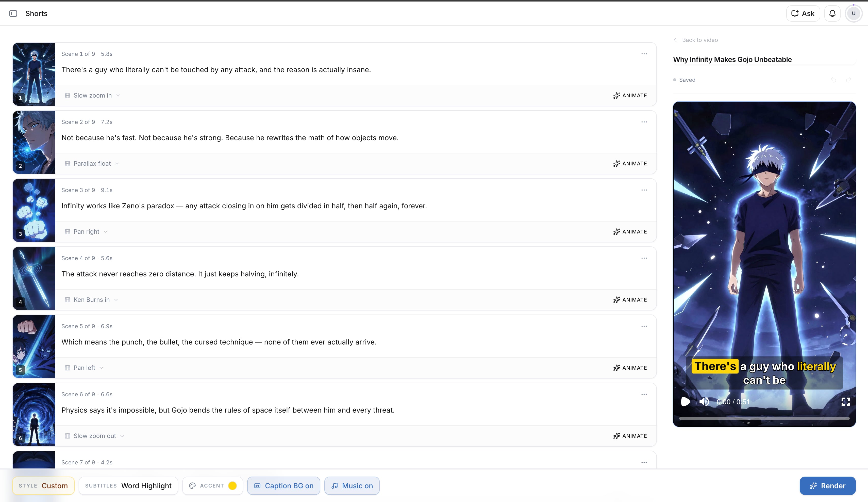Edit Scene 3 Zeno's paradox text
This screenshot has height=502, width=868.
[x=244, y=206]
